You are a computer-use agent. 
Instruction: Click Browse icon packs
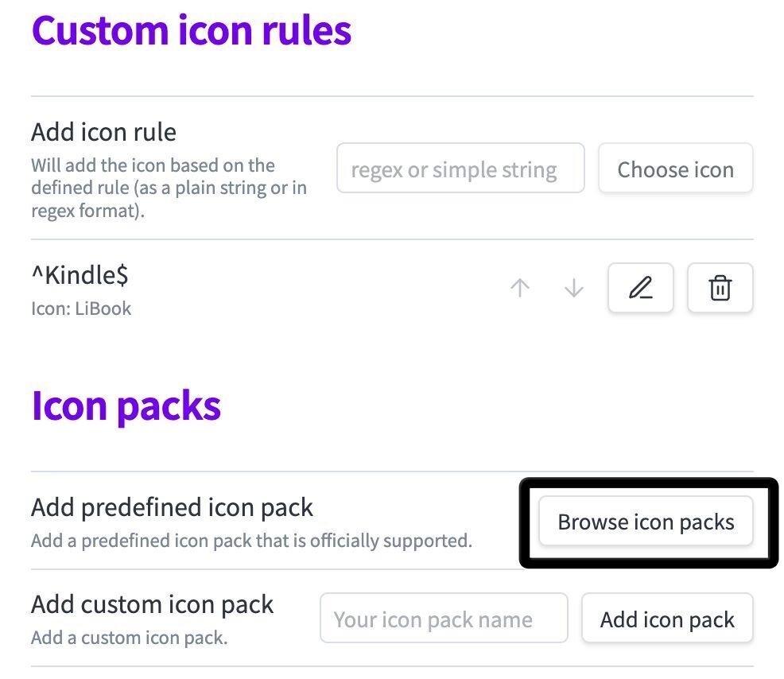(646, 522)
